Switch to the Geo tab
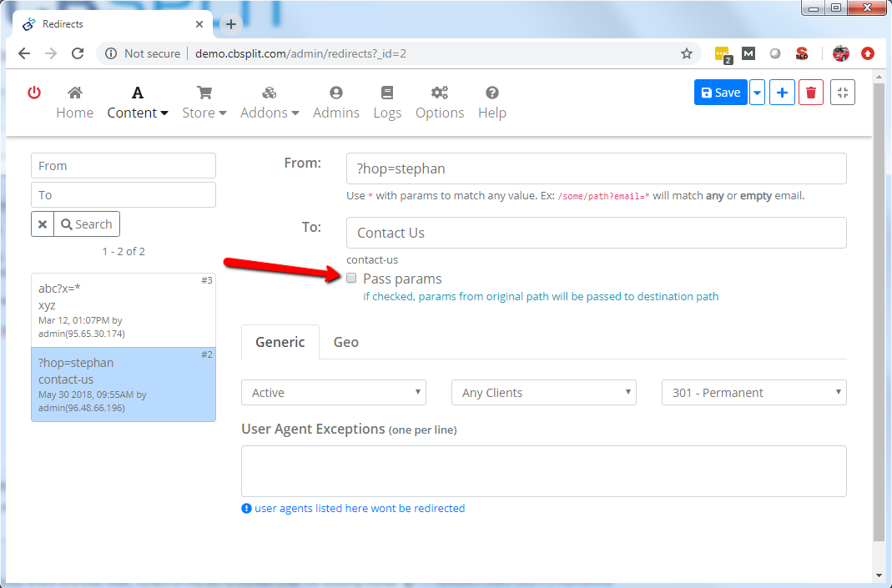892x588 pixels. (x=345, y=342)
